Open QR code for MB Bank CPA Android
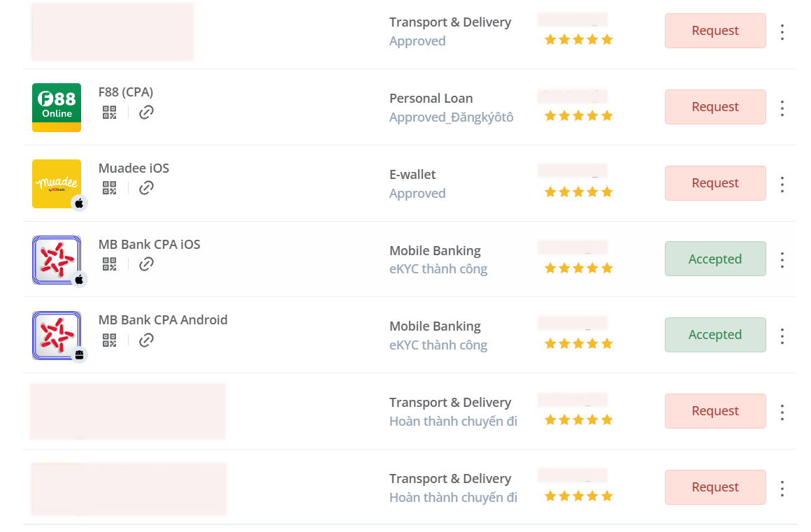The height and width of the screenshot is (532, 811). click(x=109, y=340)
